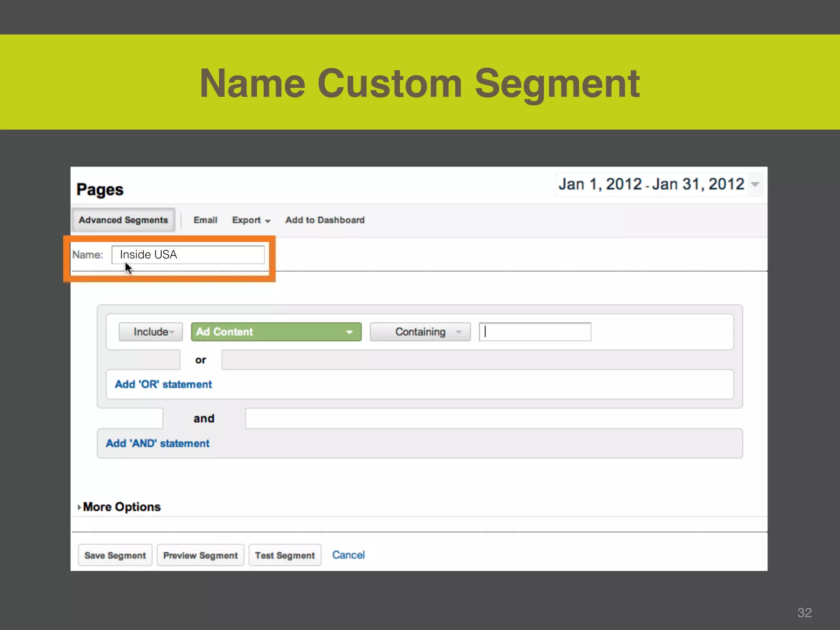Expand More Options section

click(x=119, y=507)
